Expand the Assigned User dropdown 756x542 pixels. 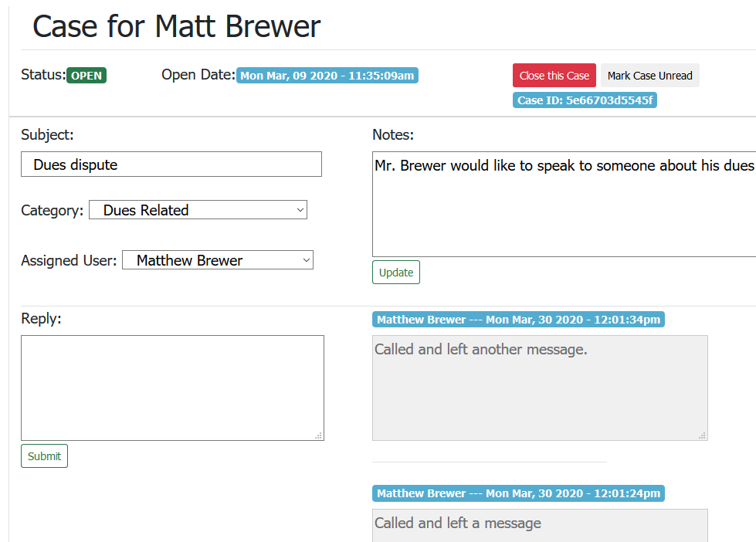point(217,260)
